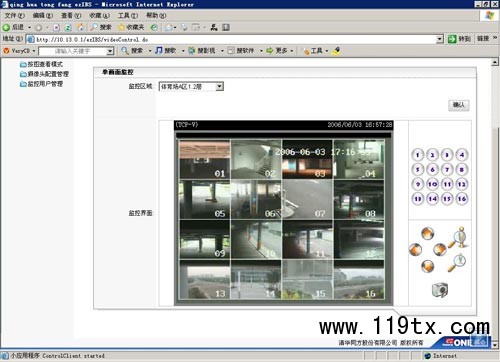Screen dimensions: 500x362
Task: Select camera number 2 button
Action: click(432, 155)
